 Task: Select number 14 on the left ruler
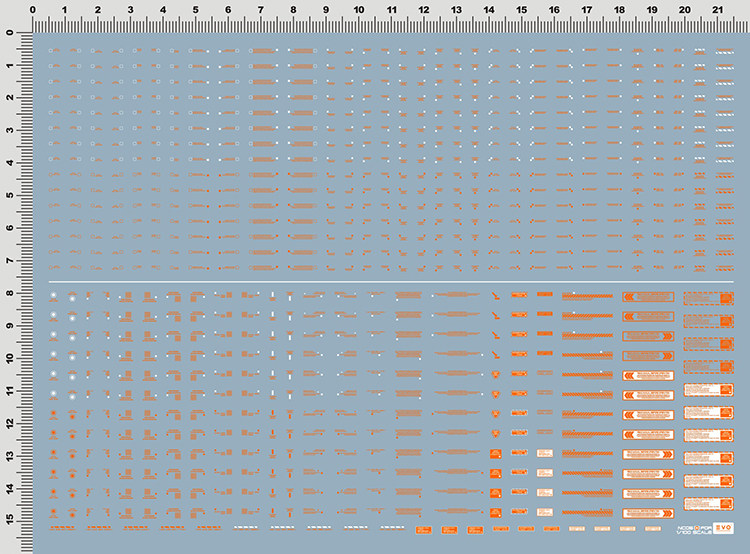click(10, 488)
